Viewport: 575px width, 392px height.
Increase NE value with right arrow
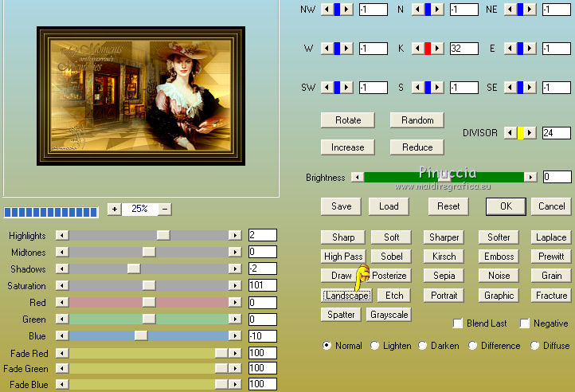pyautogui.click(x=530, y=10)
